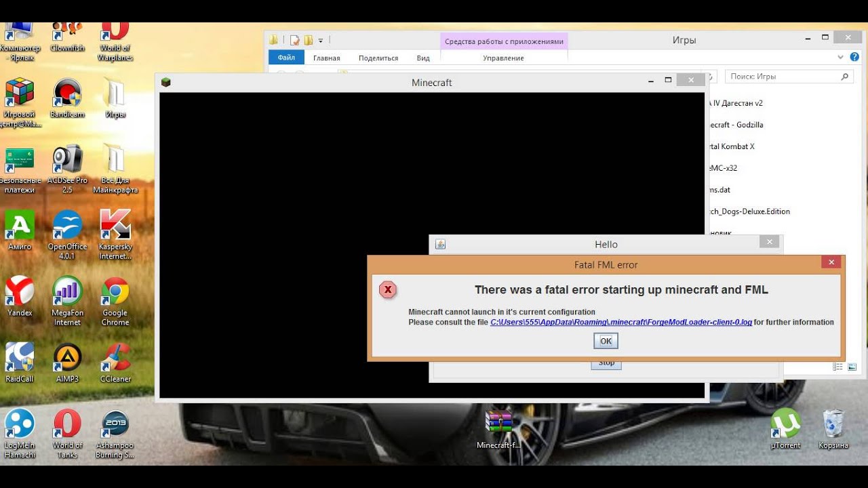
Task: Open the Glowfish desktop shortcut
Action: [67, 38]
